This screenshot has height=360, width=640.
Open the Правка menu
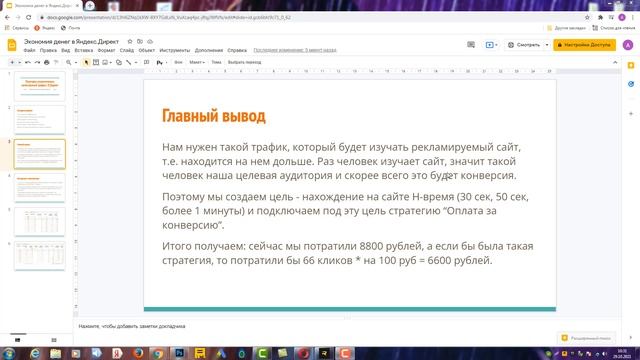point(48,50)
